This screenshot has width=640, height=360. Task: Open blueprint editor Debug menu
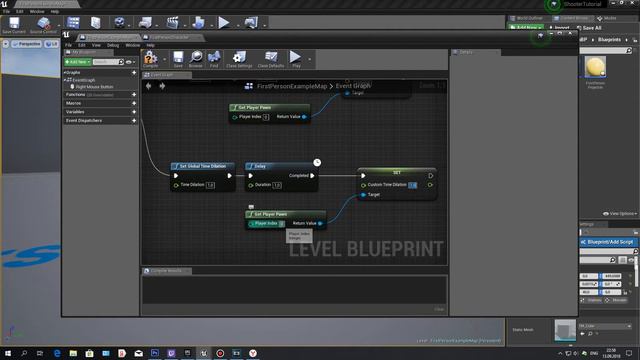tap(113, 45)
